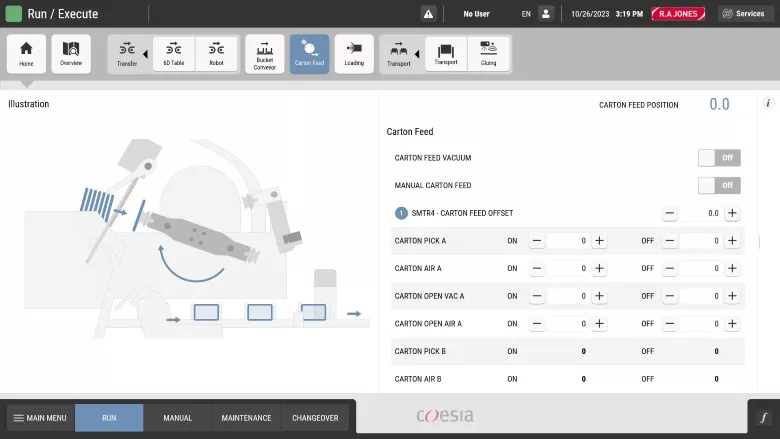The width and height of the screenshot is (780, 439).
Task: Open the Transport sub-item icon
Action: pos(446,54)
